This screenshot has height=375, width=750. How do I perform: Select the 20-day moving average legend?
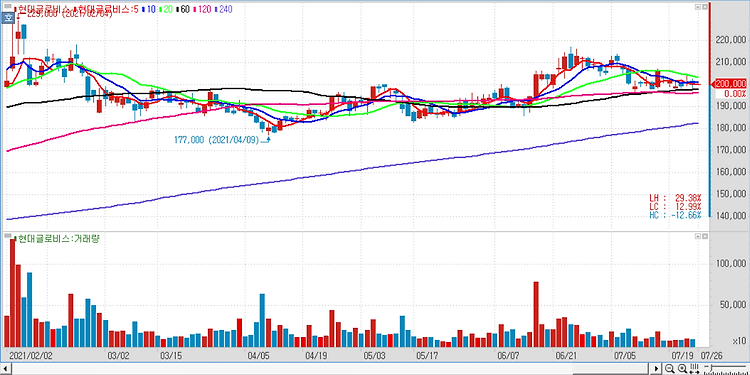[166, 10]
